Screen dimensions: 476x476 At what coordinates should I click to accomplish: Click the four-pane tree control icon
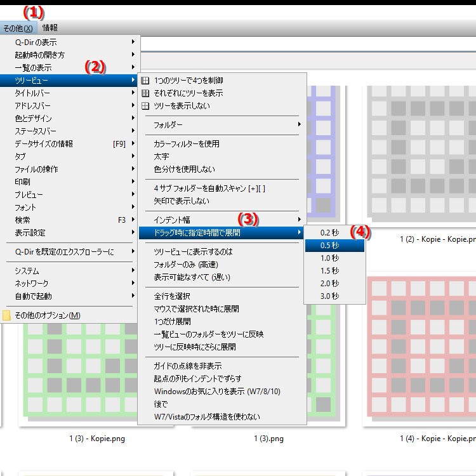coord(145,81)
